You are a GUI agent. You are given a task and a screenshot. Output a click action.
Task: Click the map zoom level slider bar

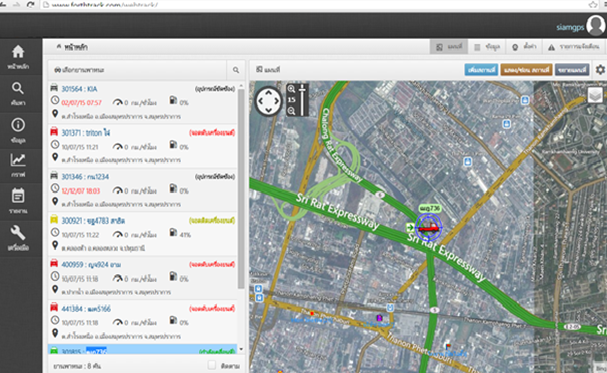tap(302, 101)
